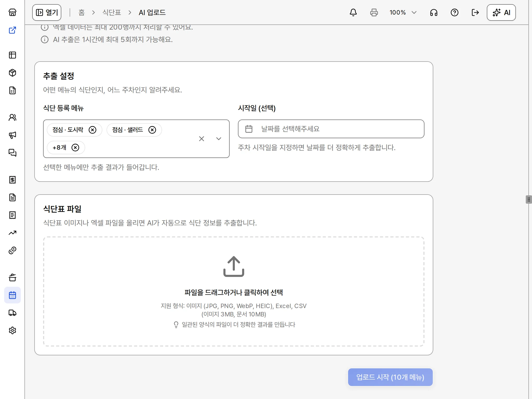Click the 날짜를 선택해주세요 date field
The width and height of the screenshot is (532, 399).
(x=331, y=129)
